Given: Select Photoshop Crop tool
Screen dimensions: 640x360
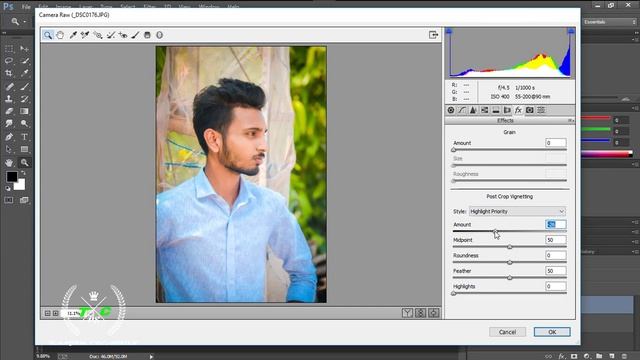Looking at the screenshot, I should coord(9,73).
